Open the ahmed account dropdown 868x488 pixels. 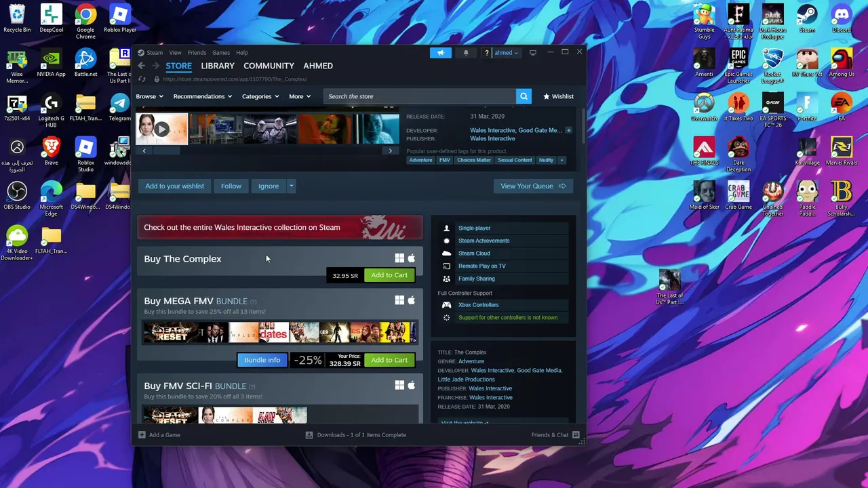point(506,53)
